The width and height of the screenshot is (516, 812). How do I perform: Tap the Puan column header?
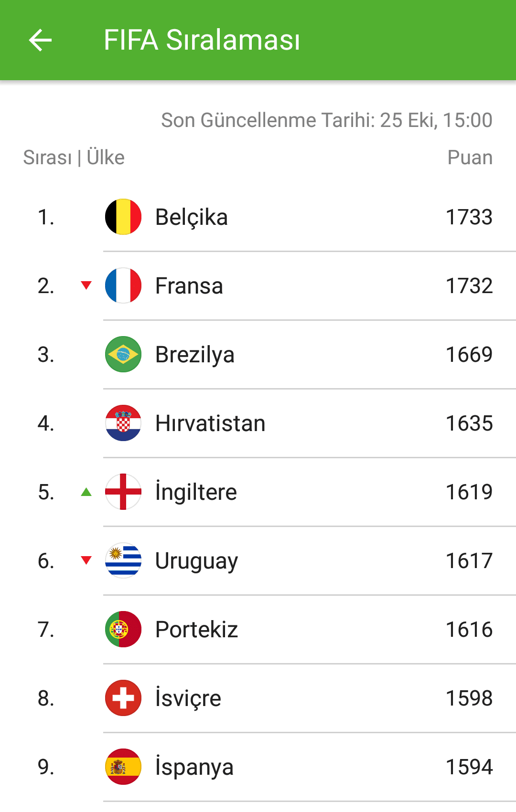pos(470,158)
